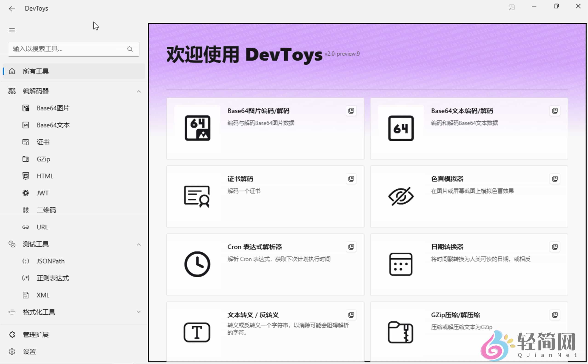Collapse the 编解码器 category
This screenshot has width=588, height=364.
(139, 91)
